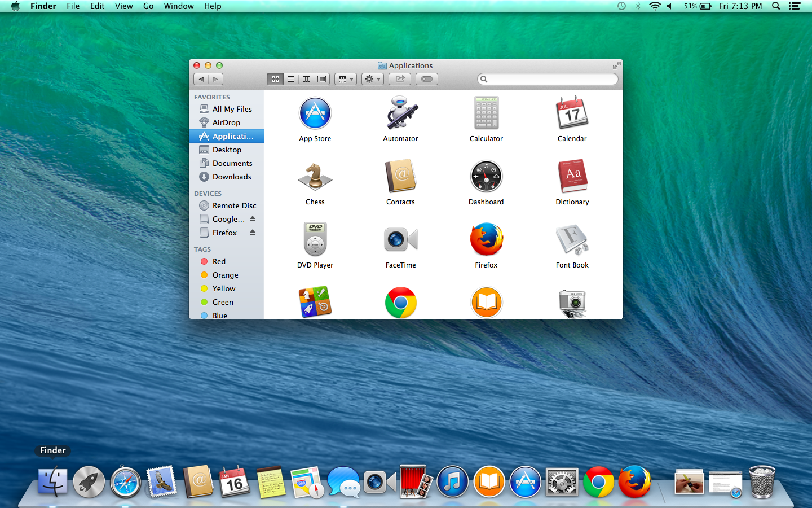The image size is (812, 508).
Task: Open the Edit menu
Action: [98, 6]
